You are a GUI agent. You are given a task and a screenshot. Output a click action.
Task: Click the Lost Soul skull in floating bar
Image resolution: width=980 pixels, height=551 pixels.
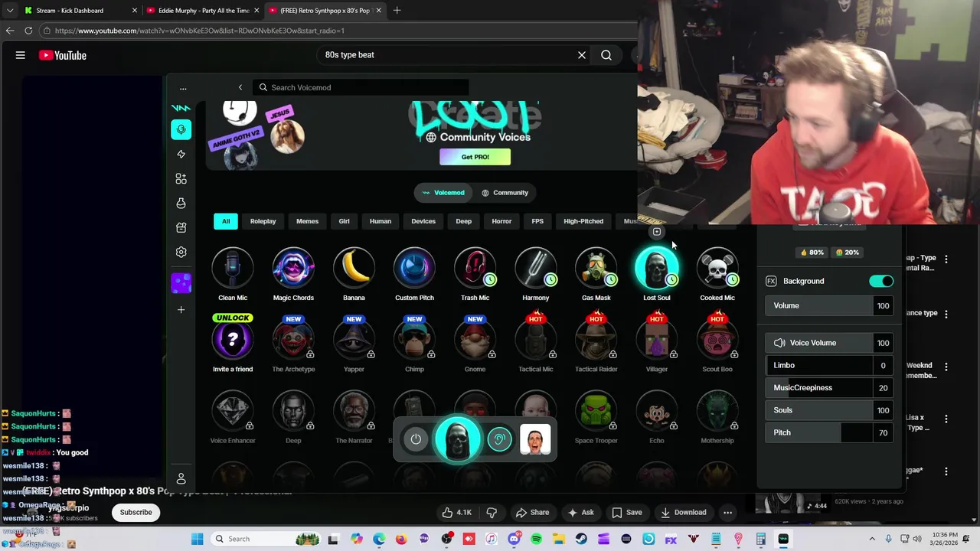457,439
